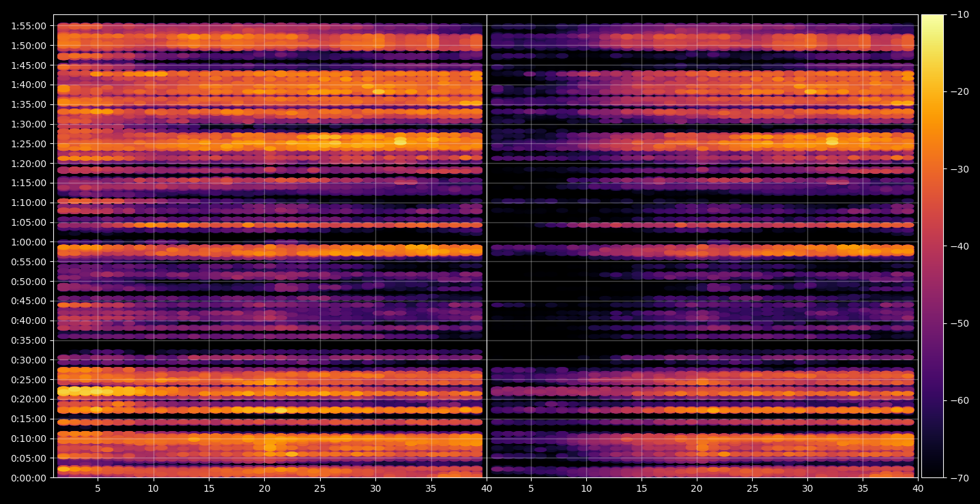Pick the 1:25:00 y-axis tick label
The image size is (980, 504).
tap(29, 144)
